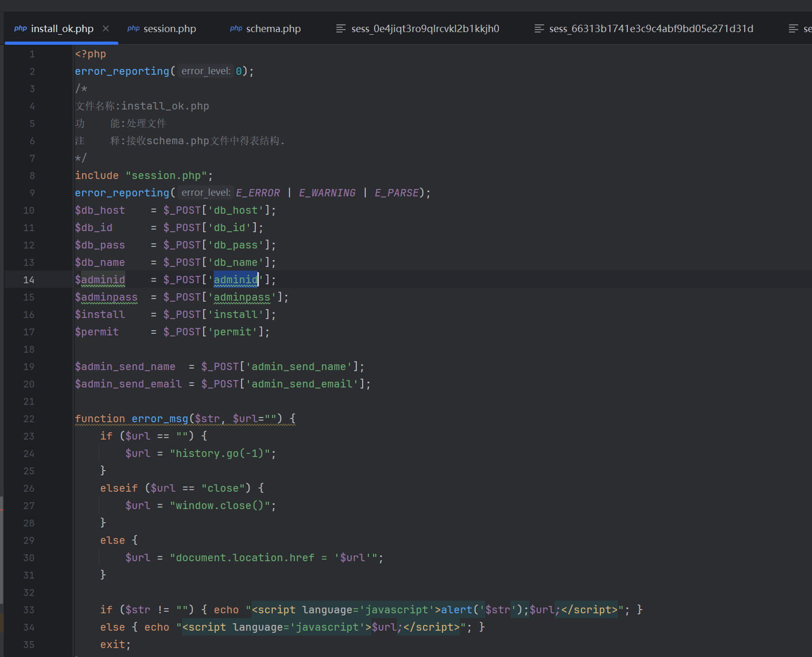Screen dimensions: 812x657
Task: Switch to the session.php tab
Action: (x=169, y=28)
